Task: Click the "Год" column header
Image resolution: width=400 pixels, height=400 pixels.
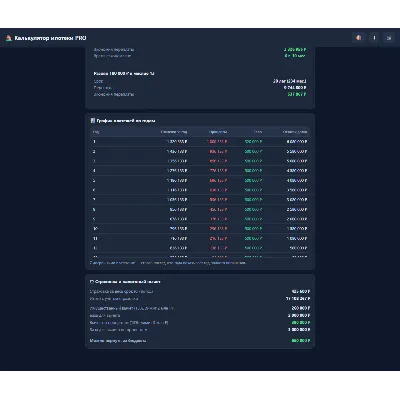Action: pos(96,132)
